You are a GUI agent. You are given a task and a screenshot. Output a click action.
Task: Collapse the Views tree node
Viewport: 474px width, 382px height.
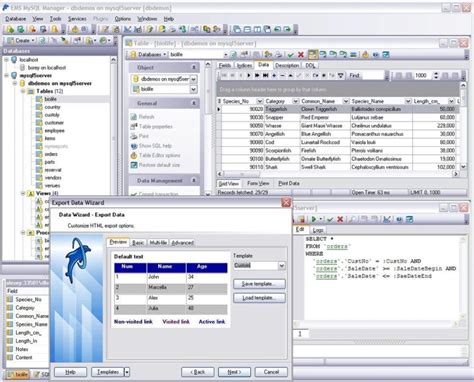pyautogui.click(x=23, y=193)
